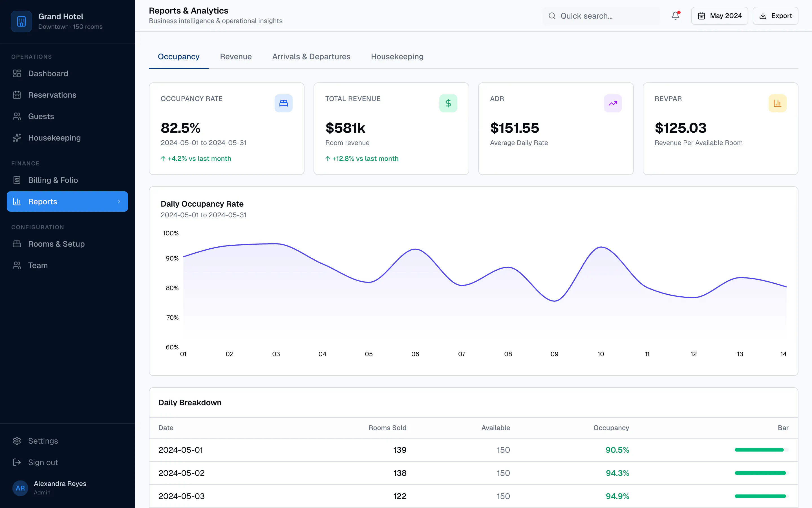Open the Arrivals & Departures tab

click(311, 56)
